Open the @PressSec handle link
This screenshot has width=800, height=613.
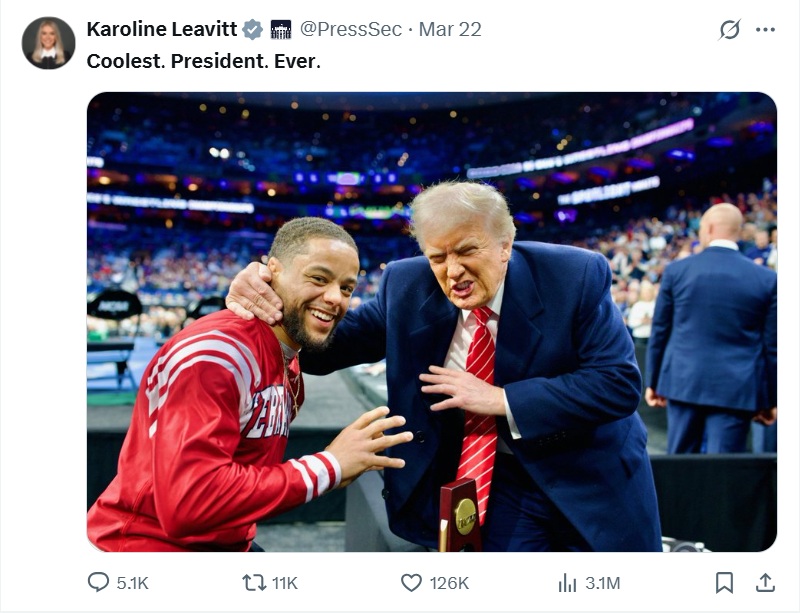[351, 29]
